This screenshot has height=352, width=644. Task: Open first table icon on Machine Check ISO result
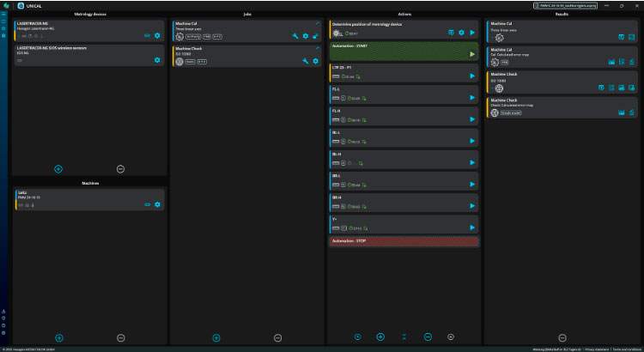tap(601, 88)
